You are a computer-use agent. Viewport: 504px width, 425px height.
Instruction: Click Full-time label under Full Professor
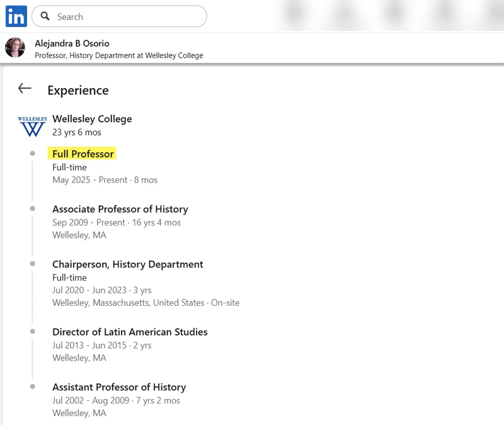(69, 167)
